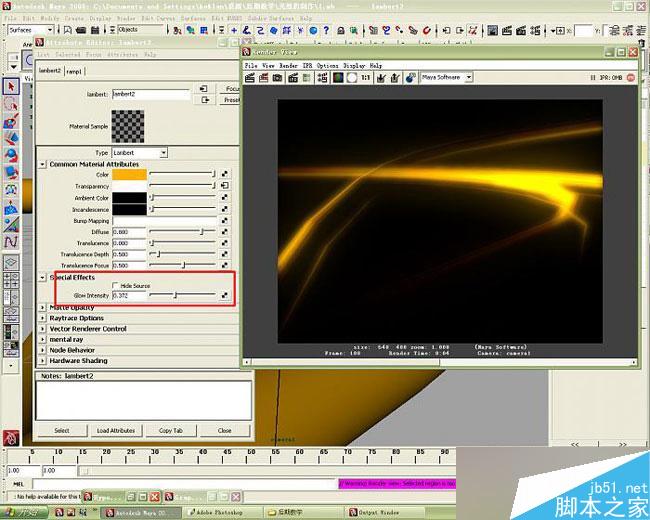Collapse the Common Material Attributes section
This screenshot has height=520, width=650.
point(42,164)
